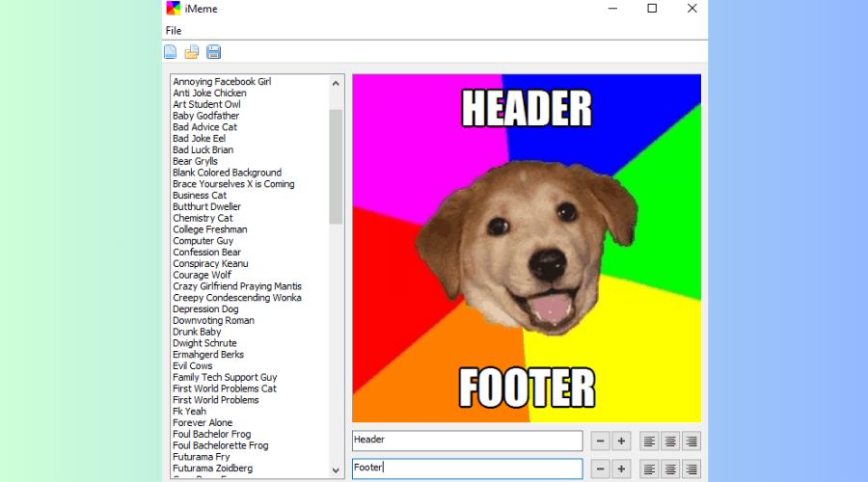Select Family Tech Support Guy template
This screenshot has width=868, height=482.
coord(225,378)
